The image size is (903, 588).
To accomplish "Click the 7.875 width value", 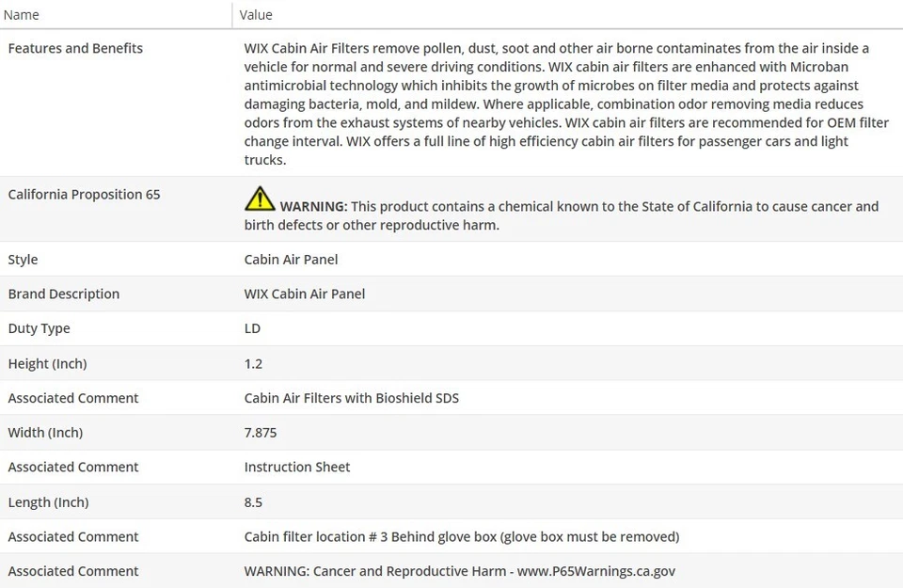I will pyautogui.click(x=261, y=433).
